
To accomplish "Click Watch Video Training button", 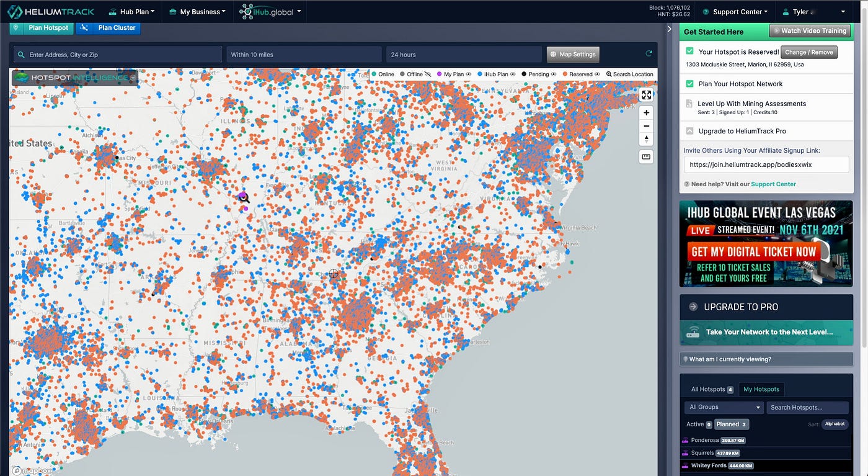I will [808, 30].
